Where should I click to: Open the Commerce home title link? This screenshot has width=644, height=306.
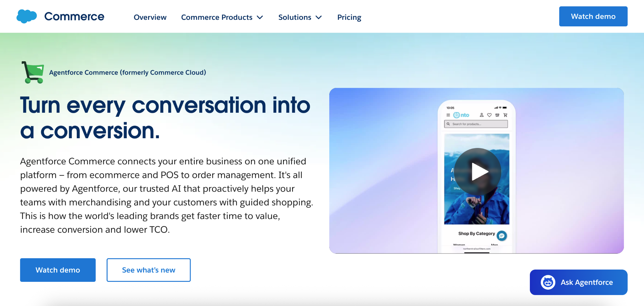(x=74, y=16)
